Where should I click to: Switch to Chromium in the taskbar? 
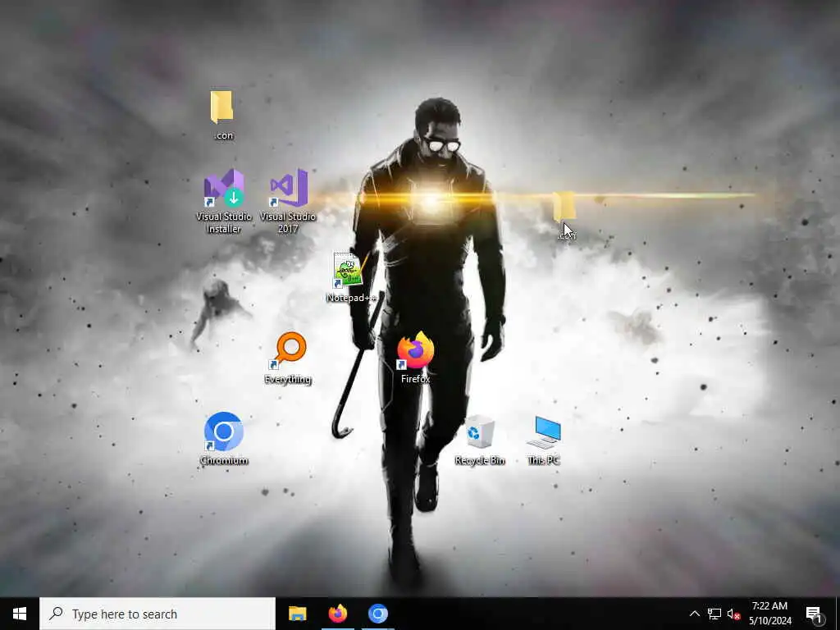point(377,614)
